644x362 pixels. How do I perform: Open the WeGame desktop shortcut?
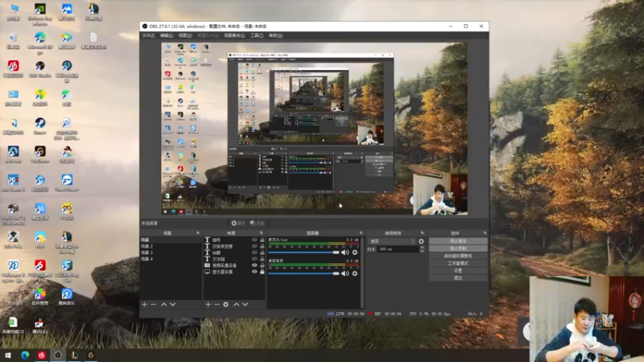coord(39,154)
